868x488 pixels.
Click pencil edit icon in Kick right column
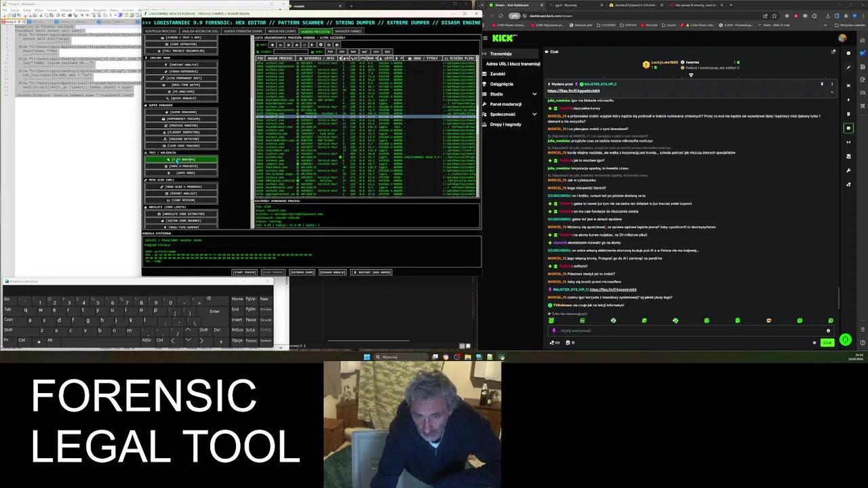848,67
